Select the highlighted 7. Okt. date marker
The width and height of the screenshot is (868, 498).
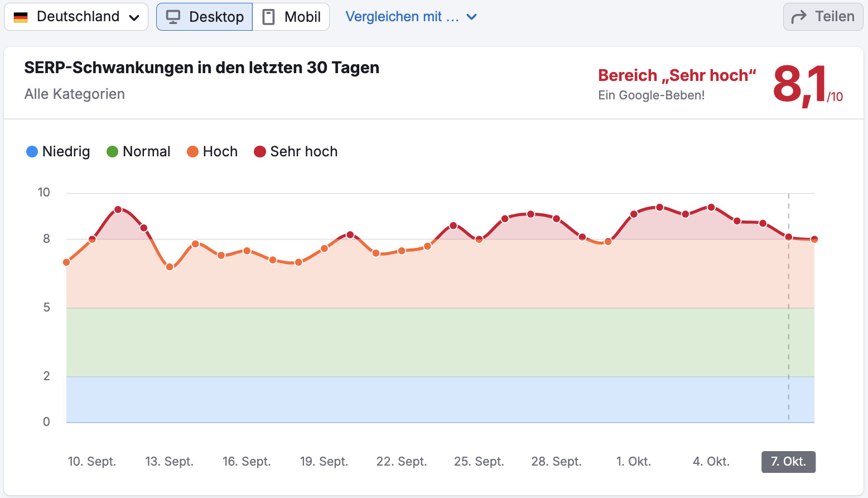(788, 462)
